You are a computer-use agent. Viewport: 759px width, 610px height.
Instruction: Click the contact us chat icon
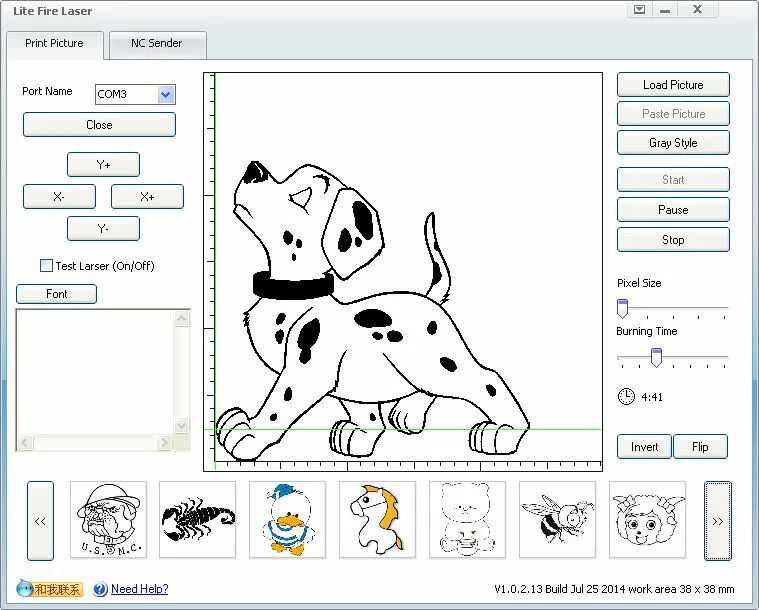pos(49,589)
